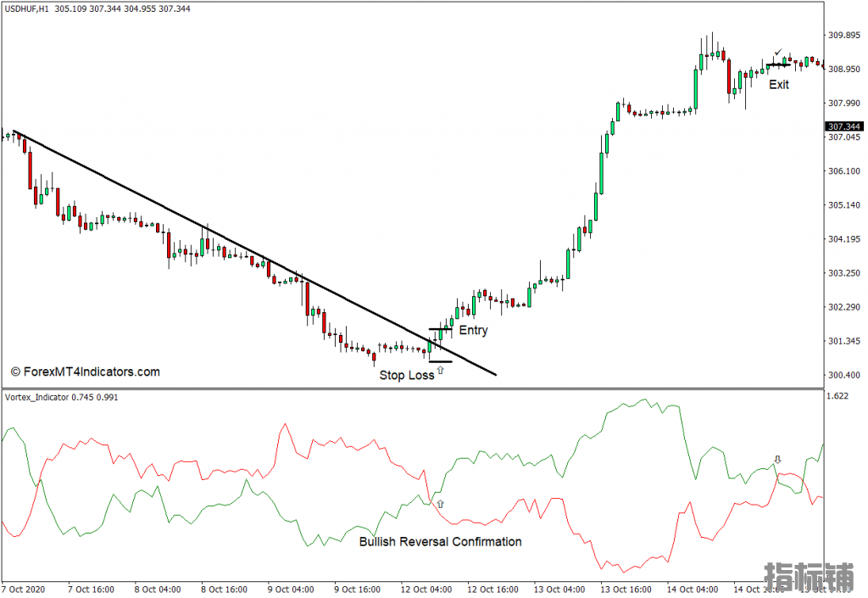Click the current price tag 307.344
868x598 pixels.
pos(844,126)
